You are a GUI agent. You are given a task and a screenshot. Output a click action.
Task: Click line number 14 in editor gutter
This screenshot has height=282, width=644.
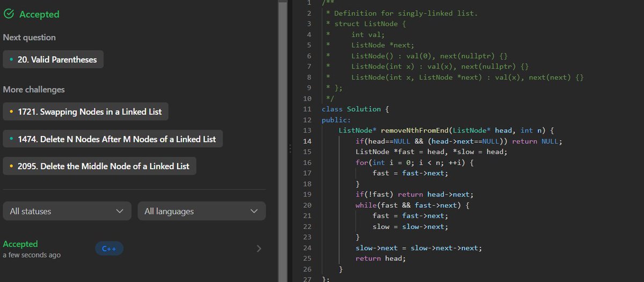point(307,141)
